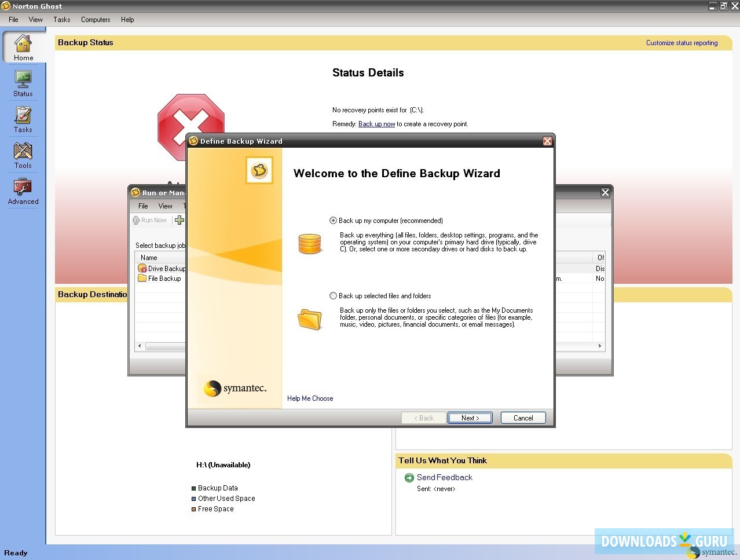Open File menu in Run or Manage window
Viewport: 740px width, 560px height.
[x=143, y=206]
